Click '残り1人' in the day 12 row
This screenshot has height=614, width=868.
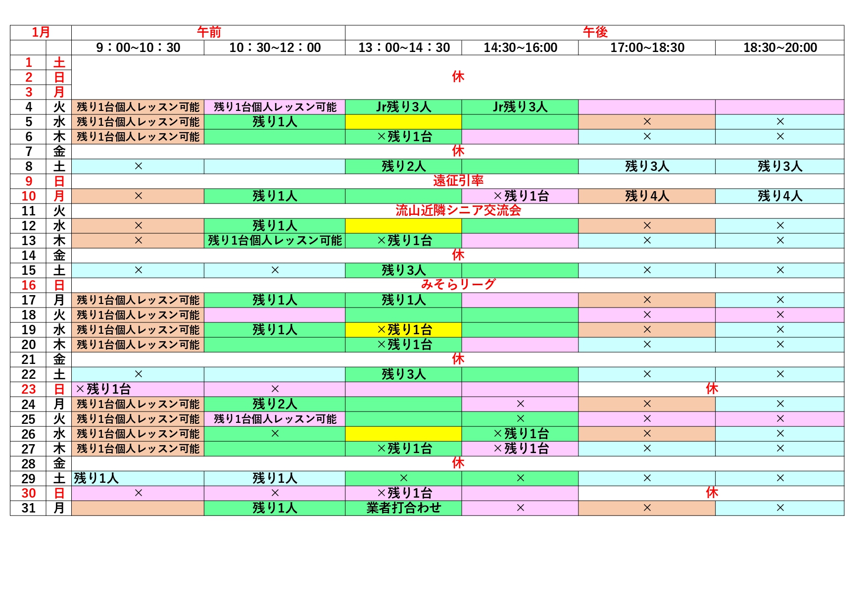click(275, 226)
